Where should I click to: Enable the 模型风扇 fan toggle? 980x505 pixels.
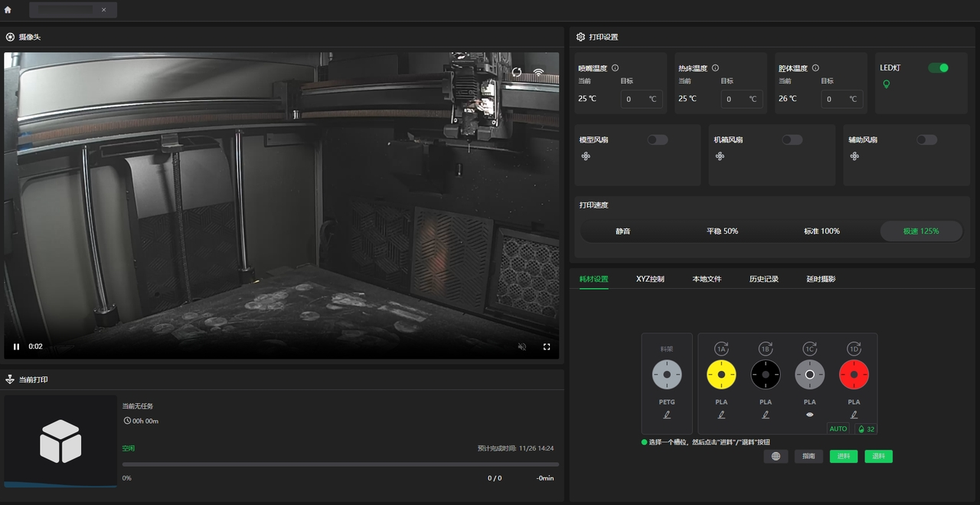click(657, 139)
